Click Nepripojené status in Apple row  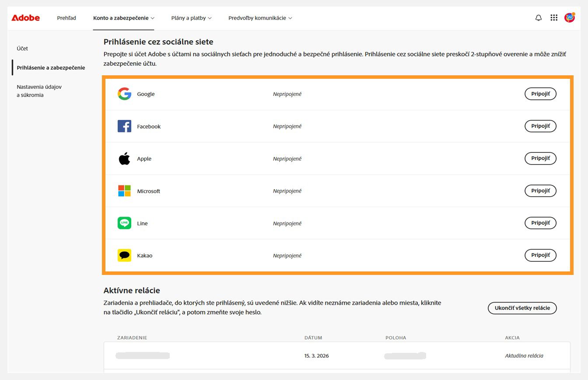[287, 159]
